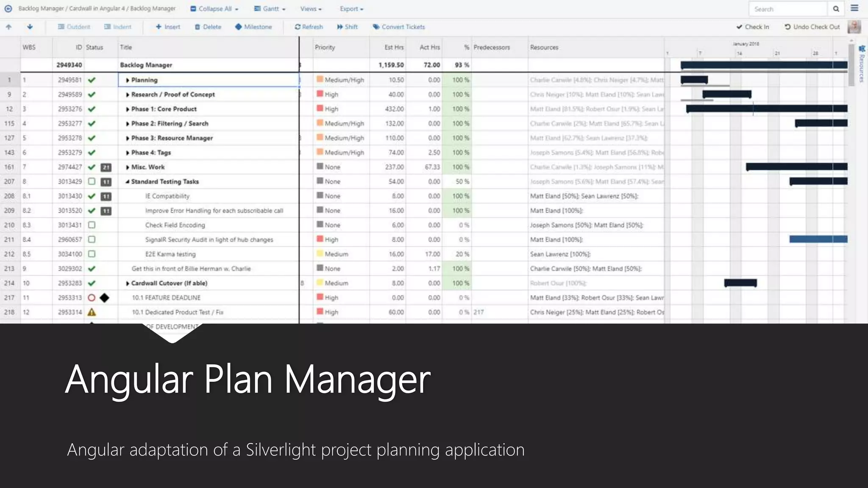Toggle status checkbox for SignalR Security Audit
The width and height of the screenshot is (868, 488).
tap(92, 239)
